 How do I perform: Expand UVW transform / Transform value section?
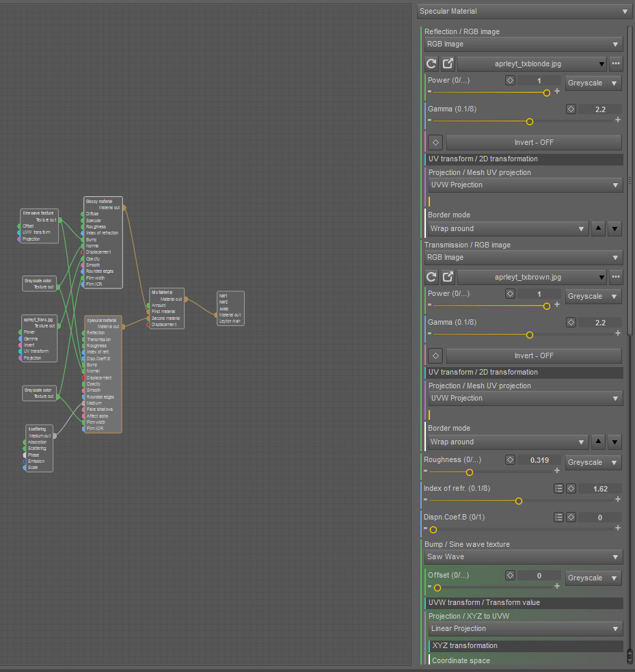(x=524, y=603)
